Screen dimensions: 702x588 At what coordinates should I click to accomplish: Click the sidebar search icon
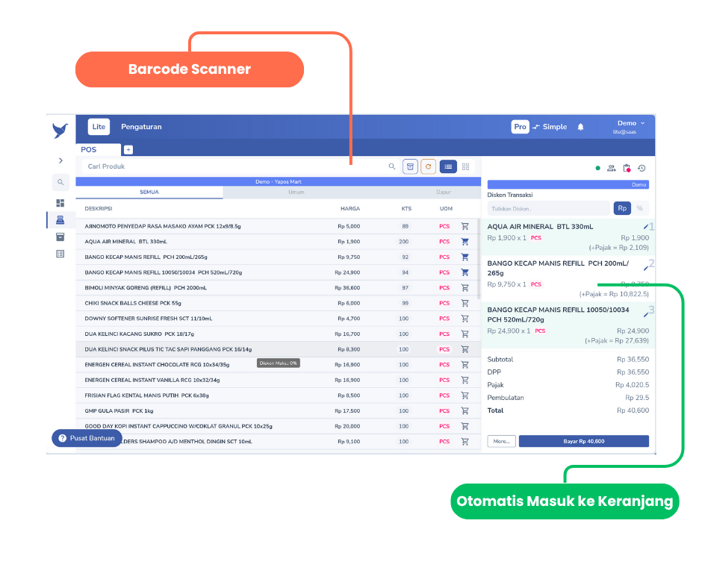click(60, 182)
